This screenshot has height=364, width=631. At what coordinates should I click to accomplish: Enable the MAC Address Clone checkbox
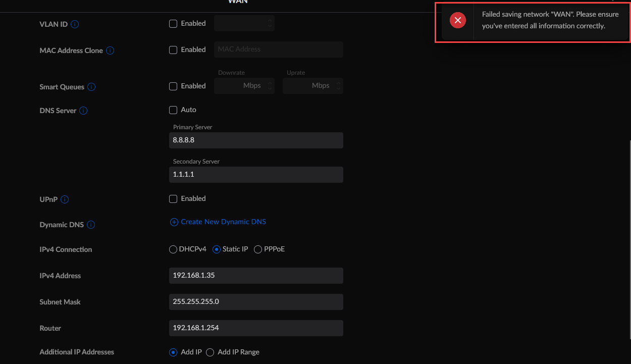173,50
